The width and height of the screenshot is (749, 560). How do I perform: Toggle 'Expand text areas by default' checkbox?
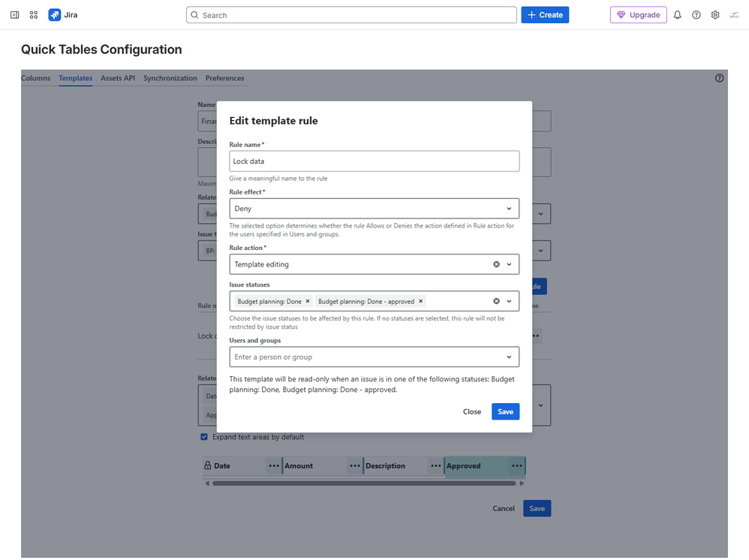coord(204,437)
